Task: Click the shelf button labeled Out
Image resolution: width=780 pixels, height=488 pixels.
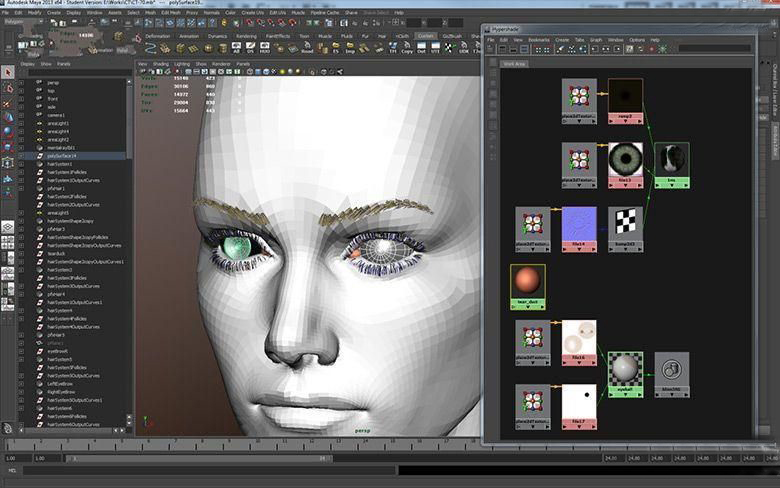Action: (x=421, y=48)
